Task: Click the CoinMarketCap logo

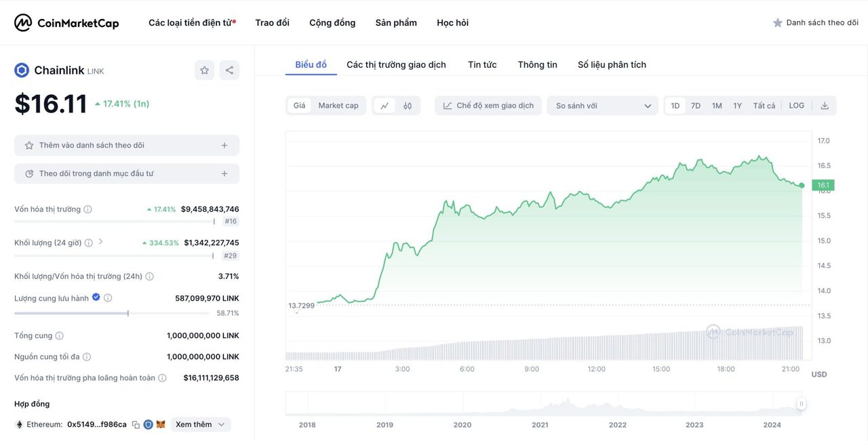Action: click(66, 23)
